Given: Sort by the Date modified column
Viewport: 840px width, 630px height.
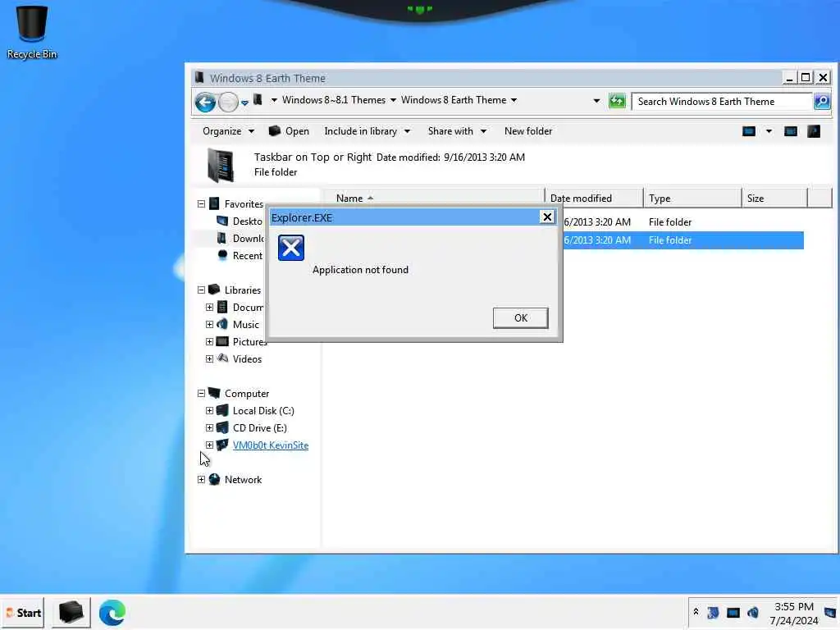Looking at the screenshot, I should pos(594,199).
